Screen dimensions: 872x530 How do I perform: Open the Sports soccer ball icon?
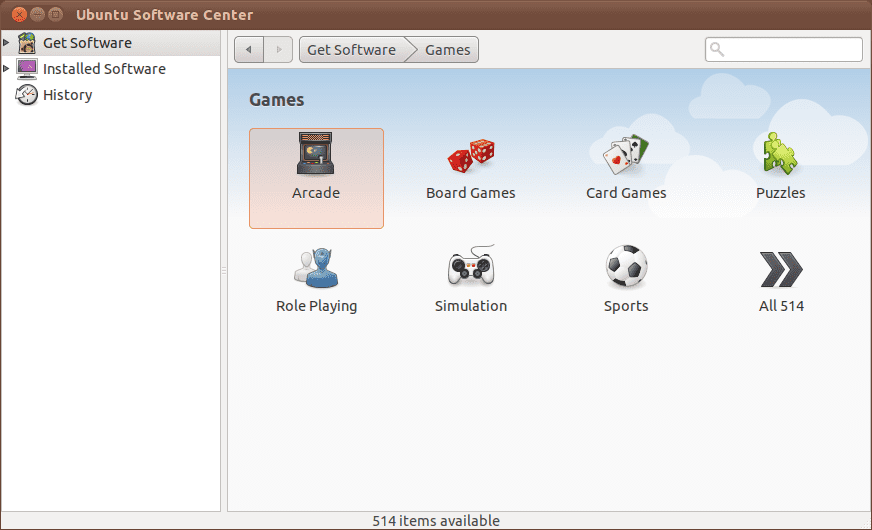click(626, 267)
